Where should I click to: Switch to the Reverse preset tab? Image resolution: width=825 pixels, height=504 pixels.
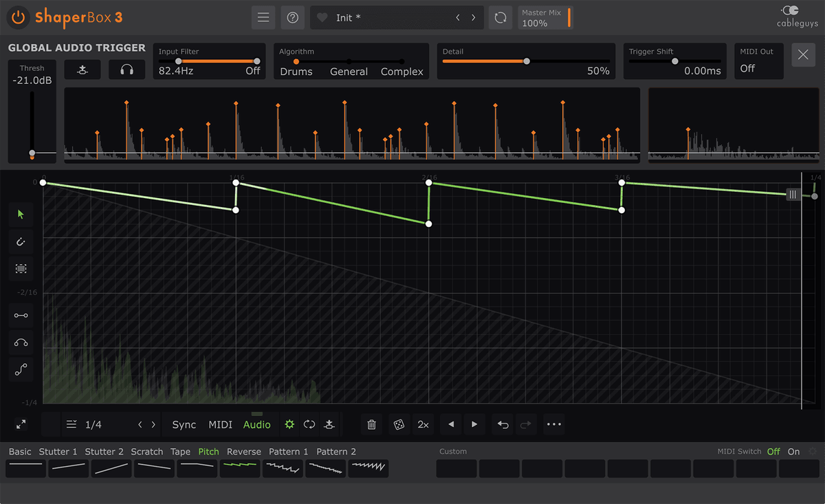pos(243,452)
